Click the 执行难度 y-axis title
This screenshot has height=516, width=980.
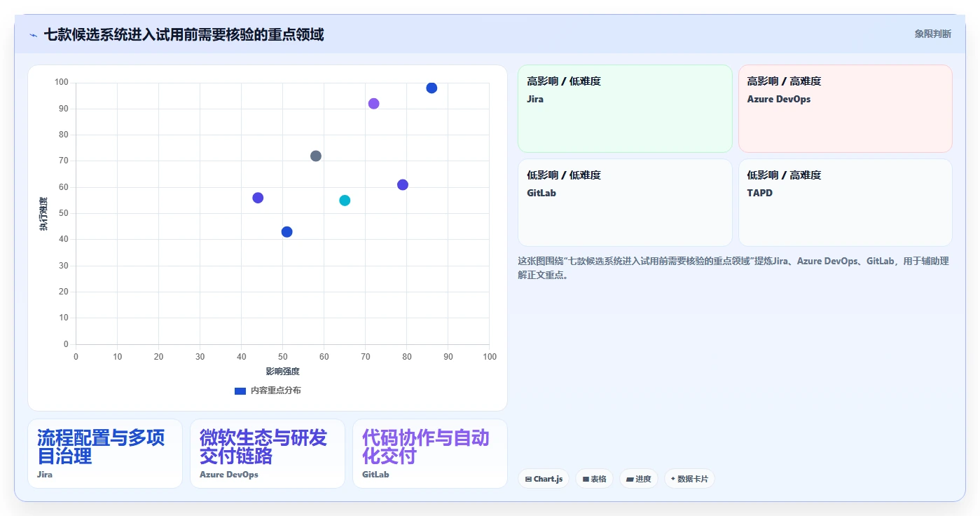click(x=43, y=214)
